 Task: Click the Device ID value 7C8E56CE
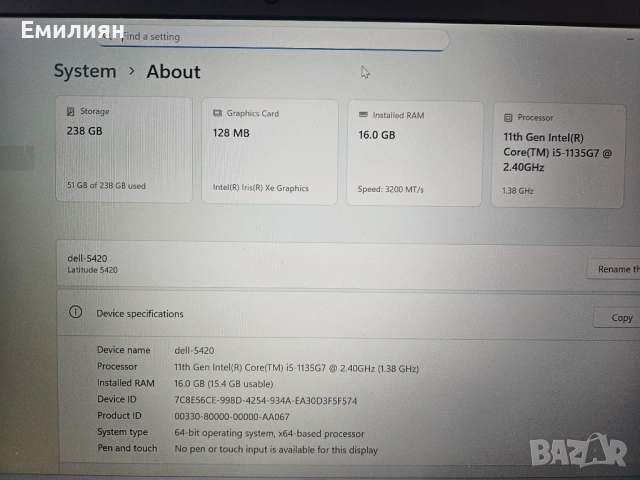pos(266,400)
